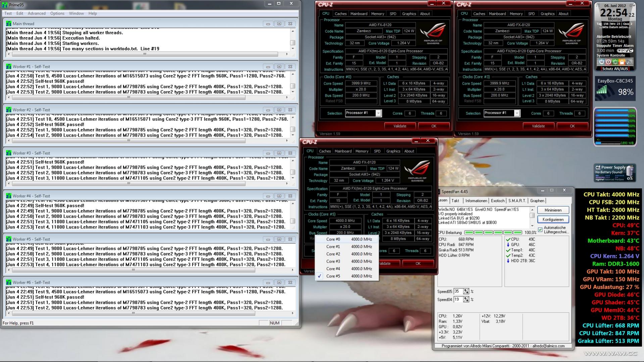
Task: Select the checked Core #5 entry
Action: pyautogui.click(x=347, y=276)
